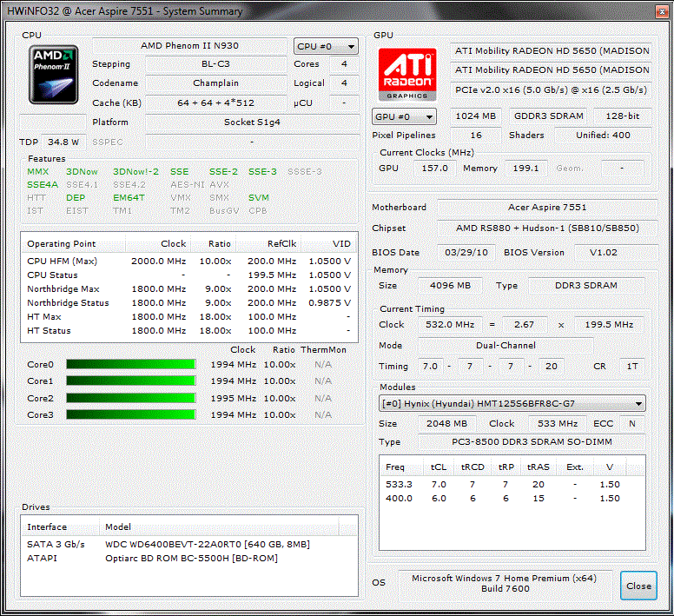Click the TDP value 34.8 W
674x616 pixels.
(63, 142)
